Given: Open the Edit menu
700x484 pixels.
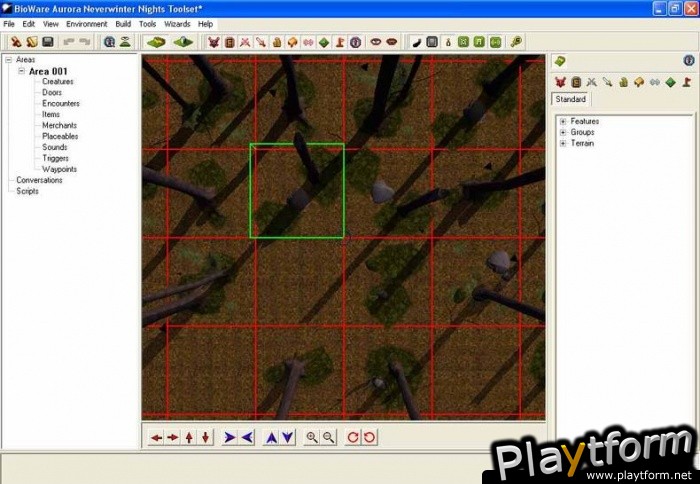Looking at the screenshot, I should click(29, 24).
